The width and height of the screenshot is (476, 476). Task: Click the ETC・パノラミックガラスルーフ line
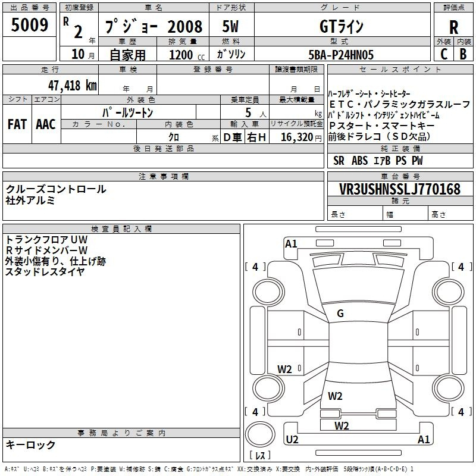[399, 105]
